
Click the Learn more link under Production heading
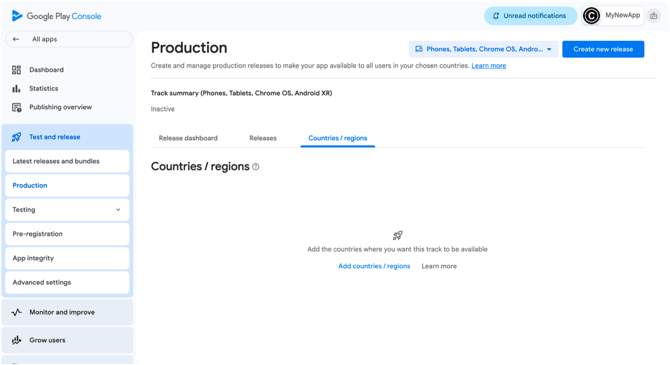tap(488, 66)
